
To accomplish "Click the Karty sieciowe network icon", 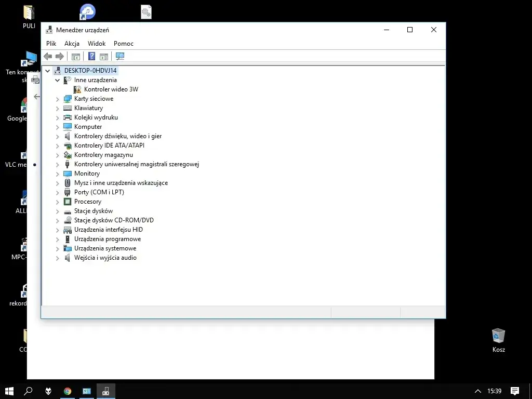I will 68,99.
